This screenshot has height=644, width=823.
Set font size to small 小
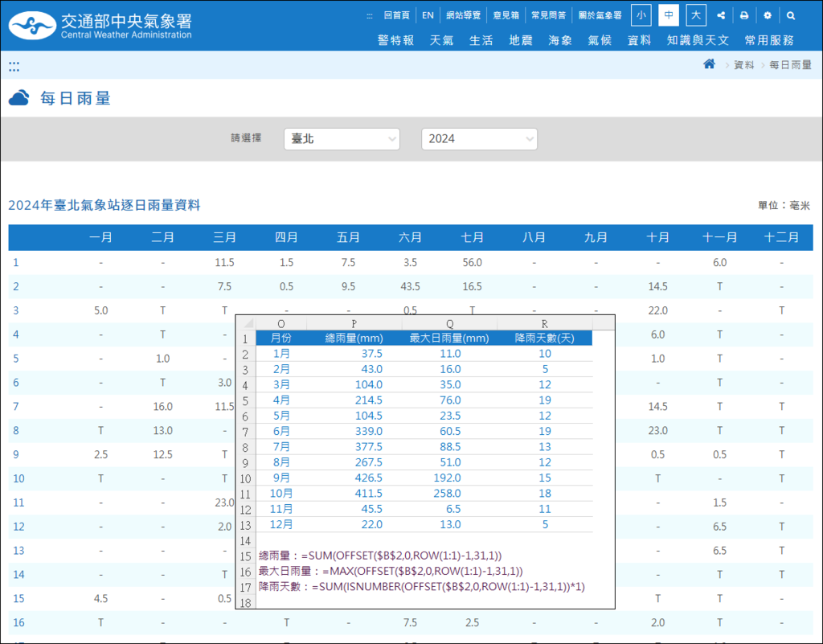[x=641, y=15]
